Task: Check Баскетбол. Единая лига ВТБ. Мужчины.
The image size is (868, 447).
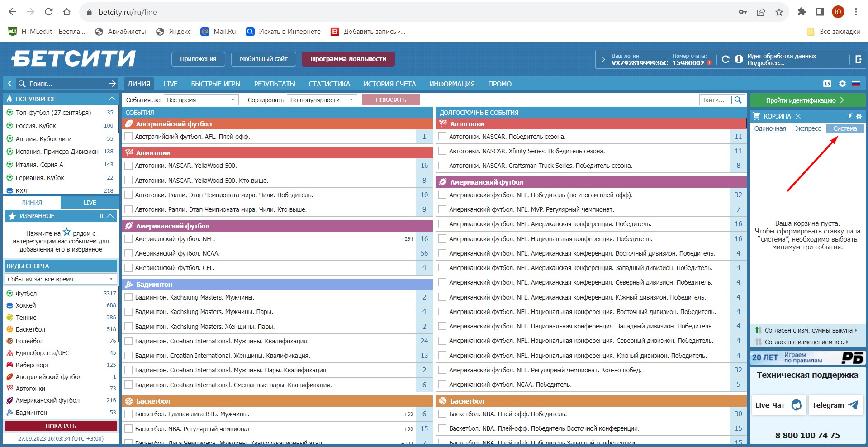Action: tap(128, 414)
